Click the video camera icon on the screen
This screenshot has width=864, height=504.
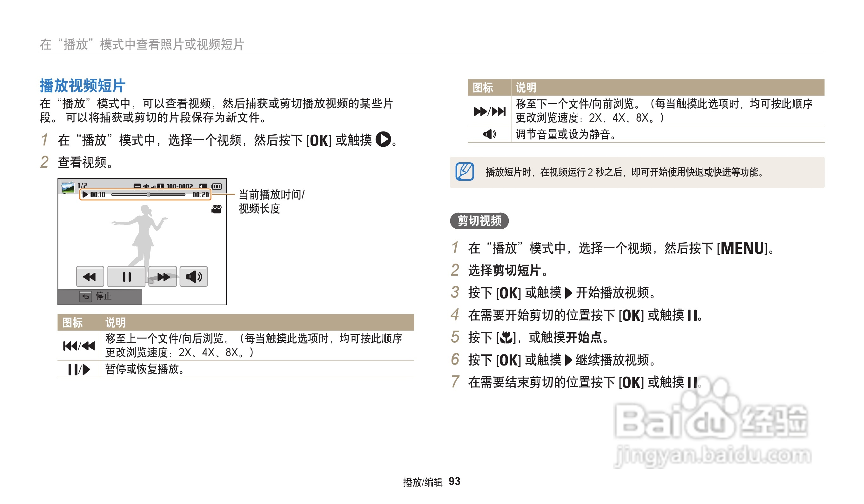point(216,209)
